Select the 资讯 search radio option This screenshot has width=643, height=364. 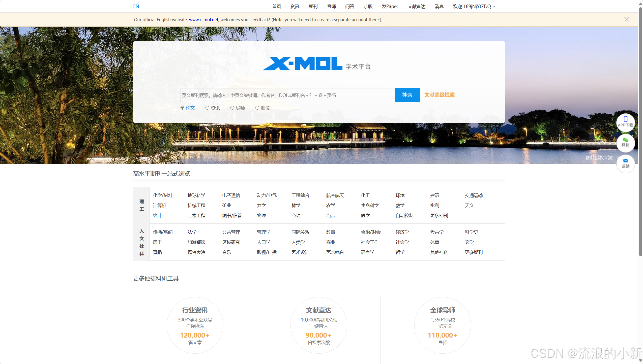click(x=207, y=108)
